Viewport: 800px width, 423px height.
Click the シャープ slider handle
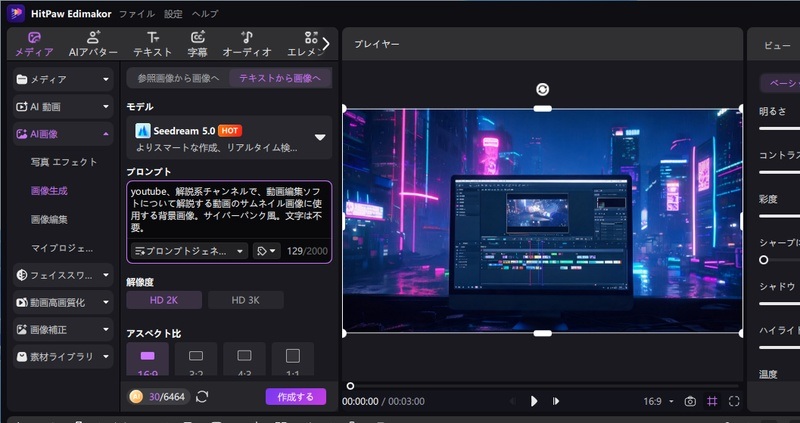pyautogui.click(x=763, y=260)
